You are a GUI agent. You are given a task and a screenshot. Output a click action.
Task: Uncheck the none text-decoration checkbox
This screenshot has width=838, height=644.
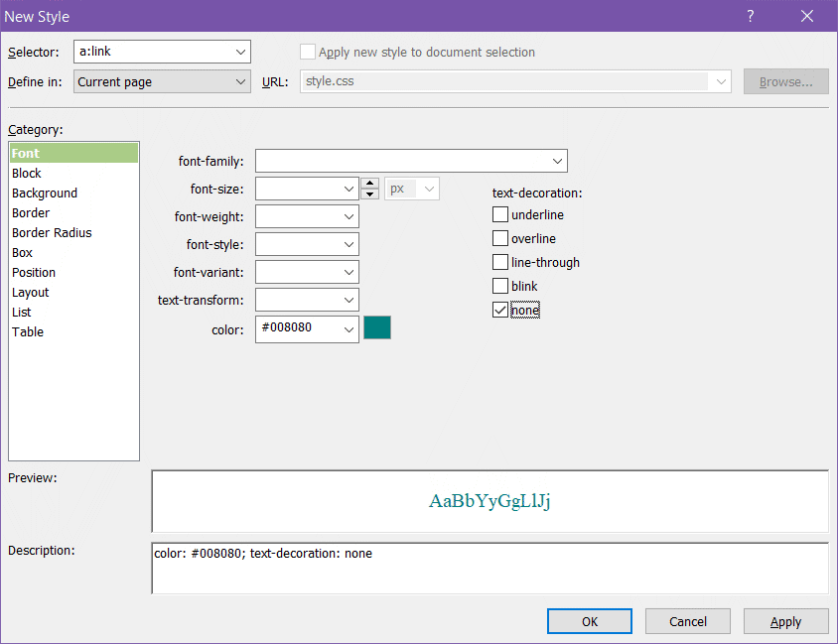coord(500,311)
